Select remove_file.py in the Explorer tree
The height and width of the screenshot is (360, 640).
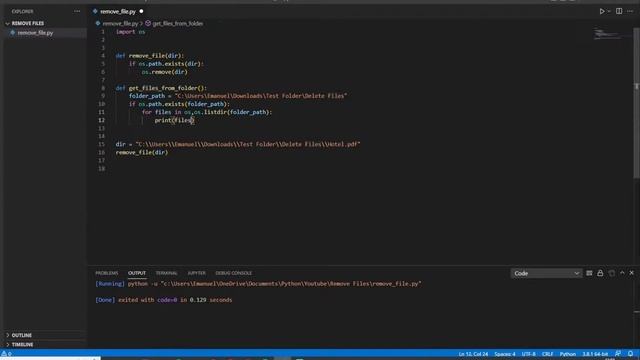35,33
